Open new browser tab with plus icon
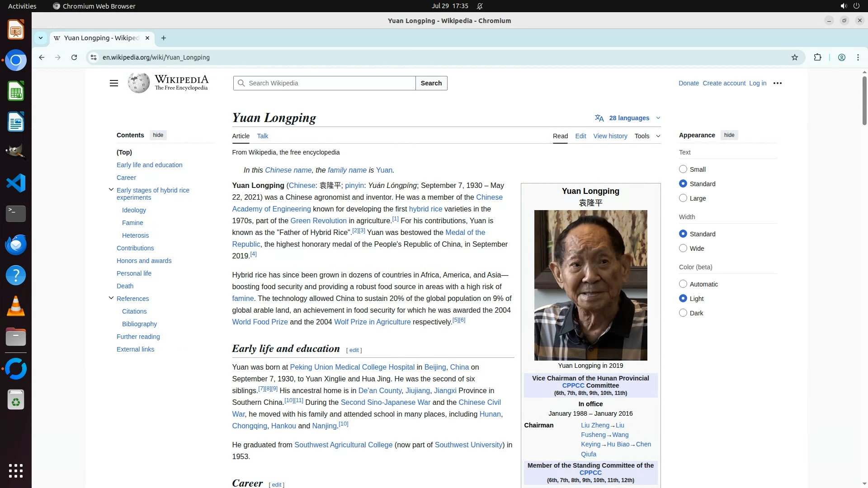The image size is (868, 488). (x=164, y=38)
